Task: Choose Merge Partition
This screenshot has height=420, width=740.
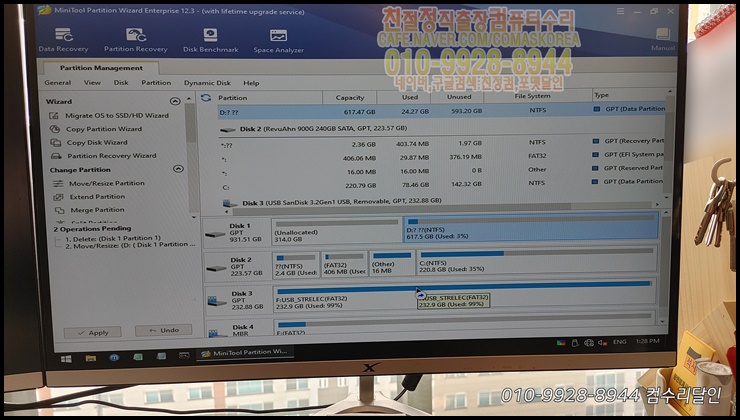Action: point(97,210)
